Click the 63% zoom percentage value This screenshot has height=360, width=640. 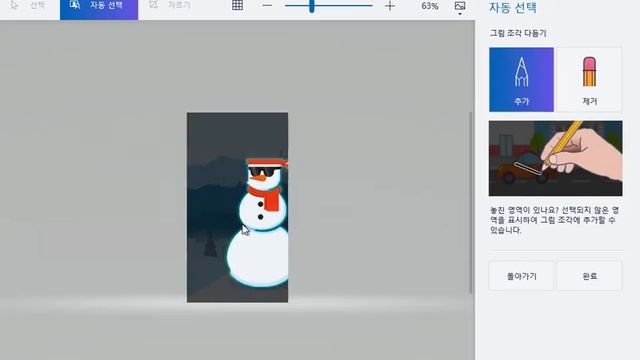point(429,6)
